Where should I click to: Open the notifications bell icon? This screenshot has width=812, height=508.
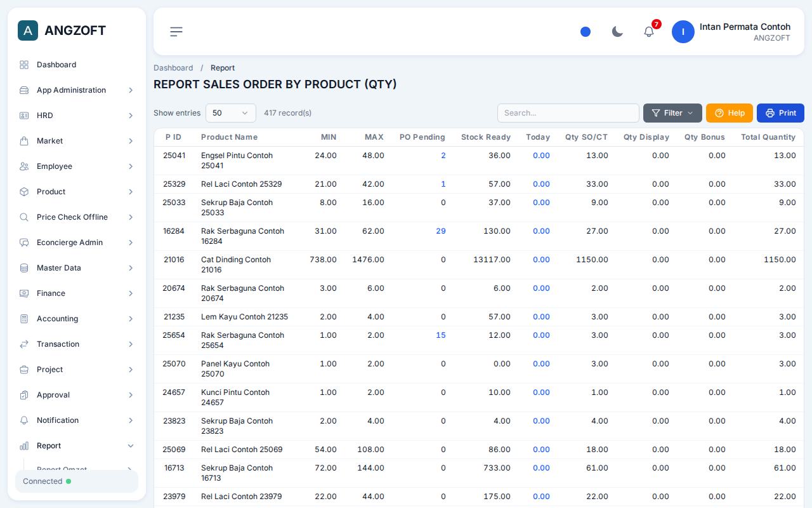649,32
